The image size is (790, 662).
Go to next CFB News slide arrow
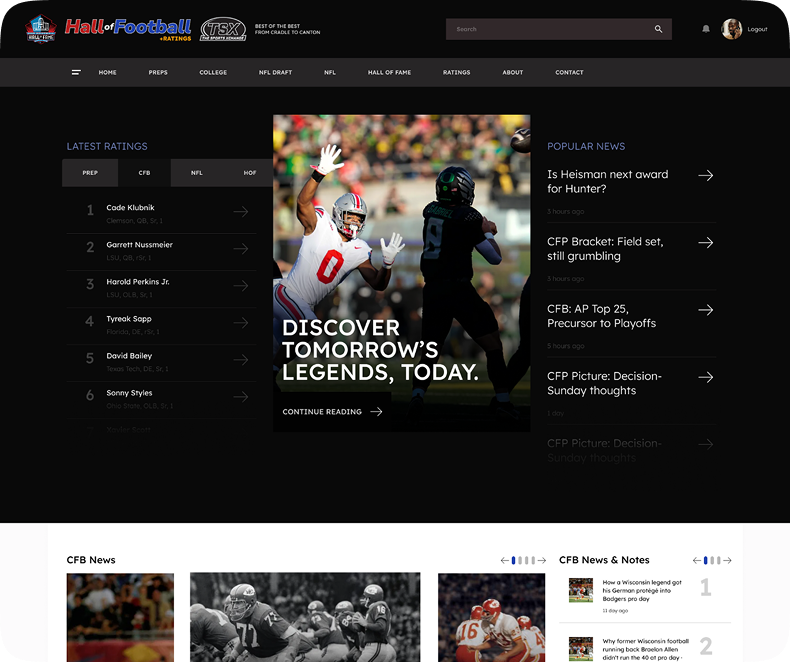542,560
